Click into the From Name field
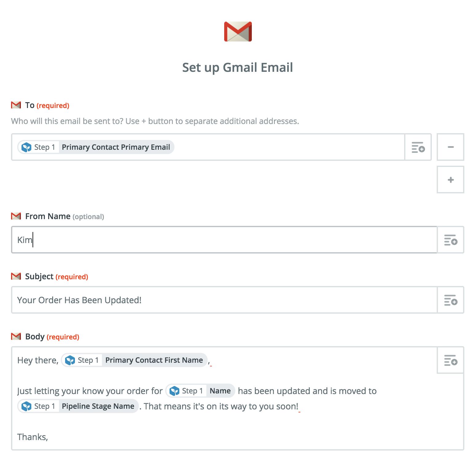Screen dimensions: 476x464 [x=224, y=240]
